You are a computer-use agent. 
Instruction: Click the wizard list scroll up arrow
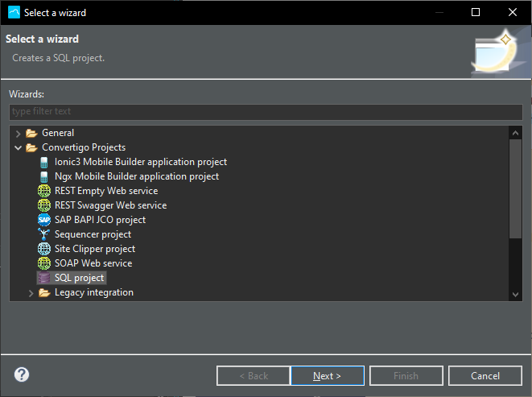[515, 133]
